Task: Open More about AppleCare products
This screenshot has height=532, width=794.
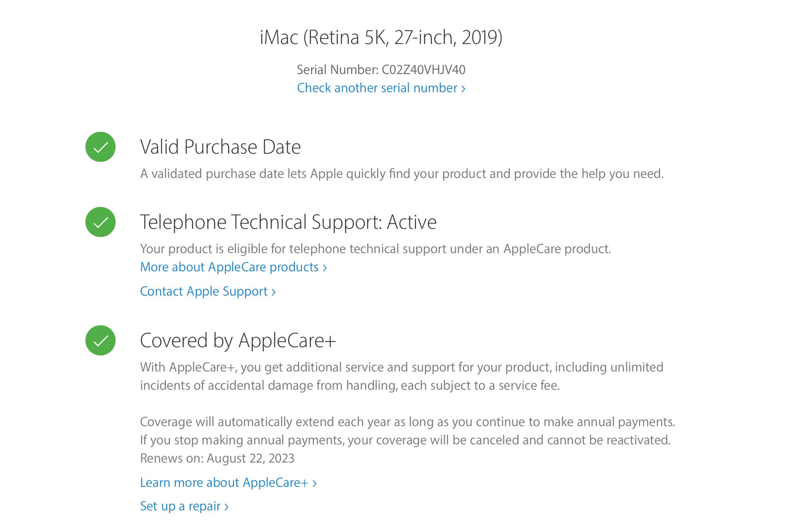Action: (x=229, y=267)
